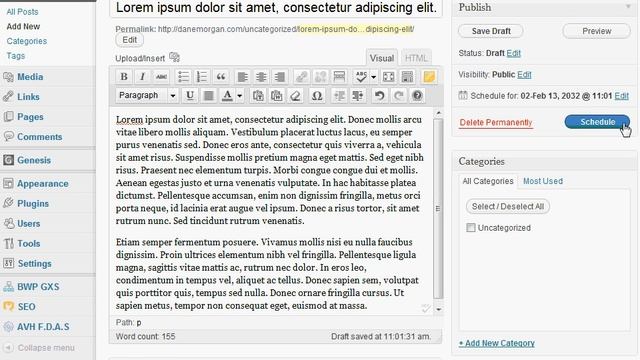Redo the last edit
Screen dimensions: 640x360
click(398, 96)
